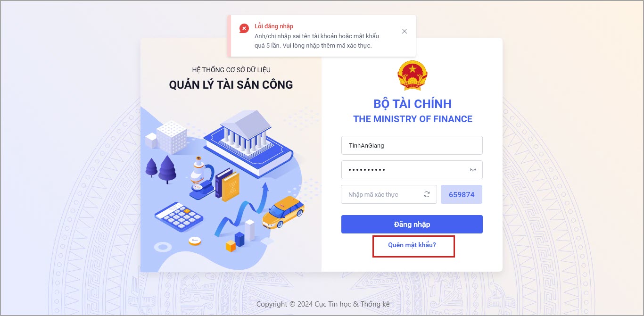Refresh the verification code
This screenshot has height=316, width=644.
tap(427, 194)
